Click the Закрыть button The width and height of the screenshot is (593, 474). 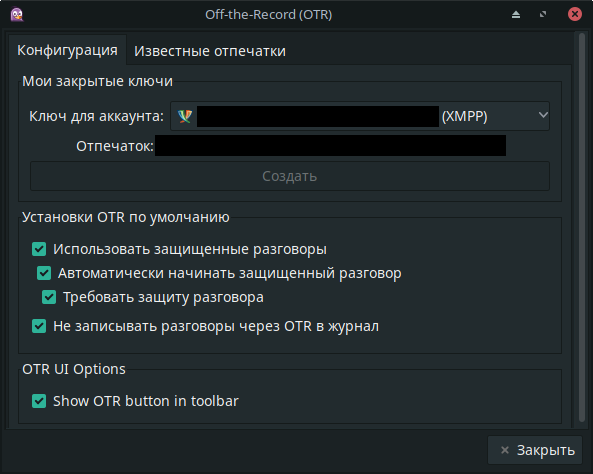(535, 450)
